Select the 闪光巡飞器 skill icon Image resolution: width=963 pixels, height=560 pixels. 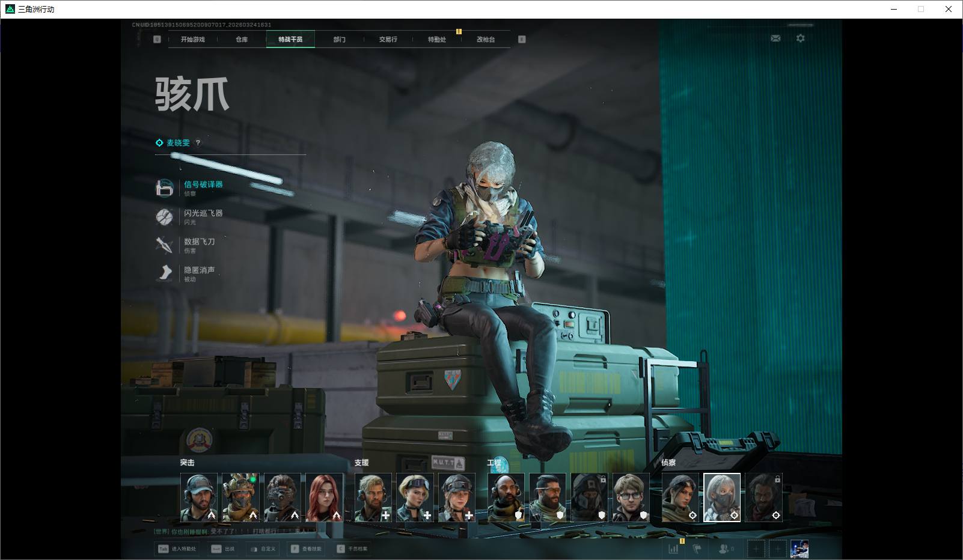tap(165, 217)
